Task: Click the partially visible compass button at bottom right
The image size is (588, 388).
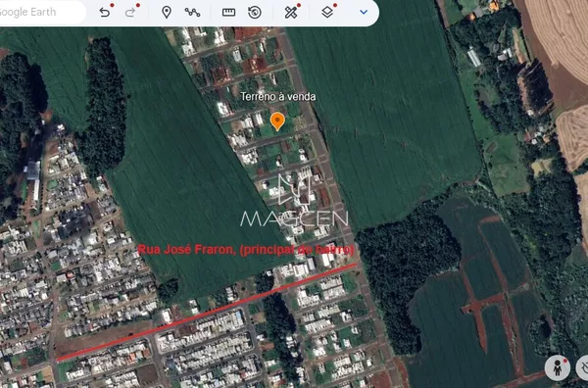Action: click(582, 367)
